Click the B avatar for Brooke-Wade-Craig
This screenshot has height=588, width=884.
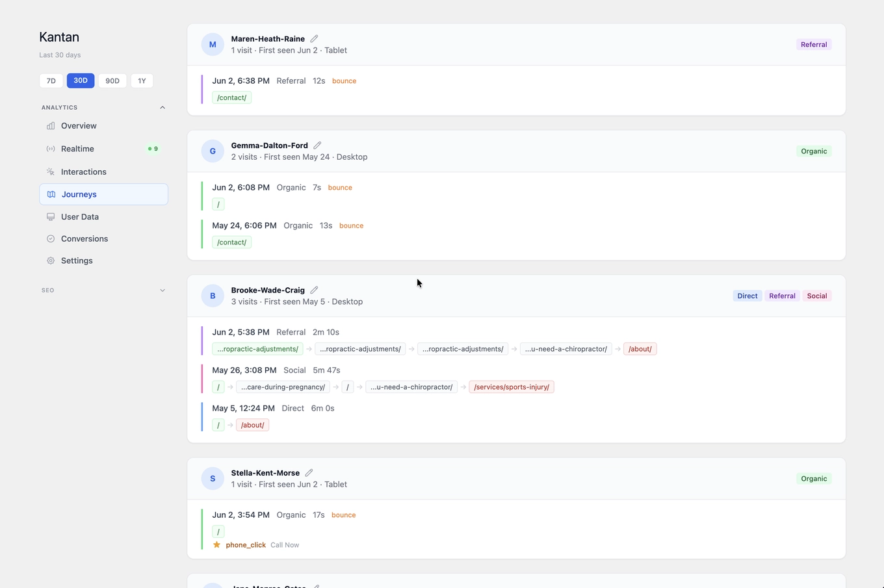[213, 296]
